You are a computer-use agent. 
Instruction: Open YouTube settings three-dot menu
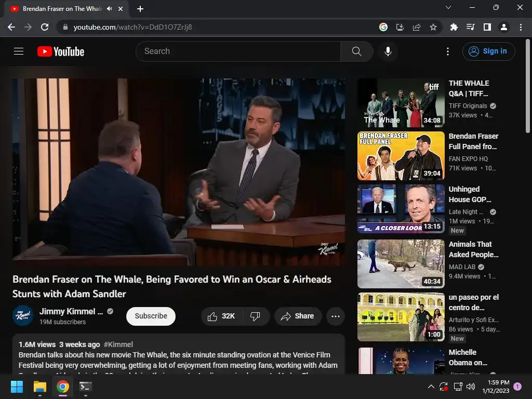[x=448, y=51]
